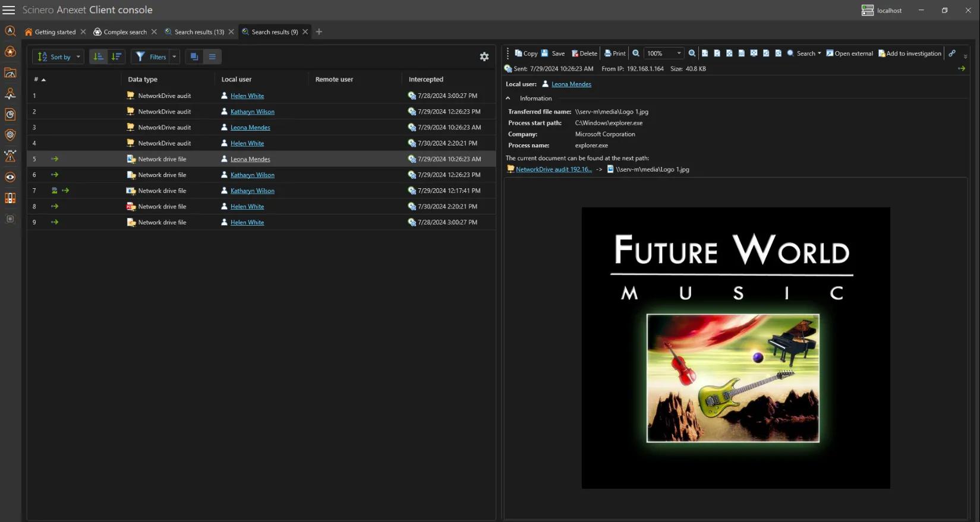
Task: Click the Print toolbar button
Action: 615,53
